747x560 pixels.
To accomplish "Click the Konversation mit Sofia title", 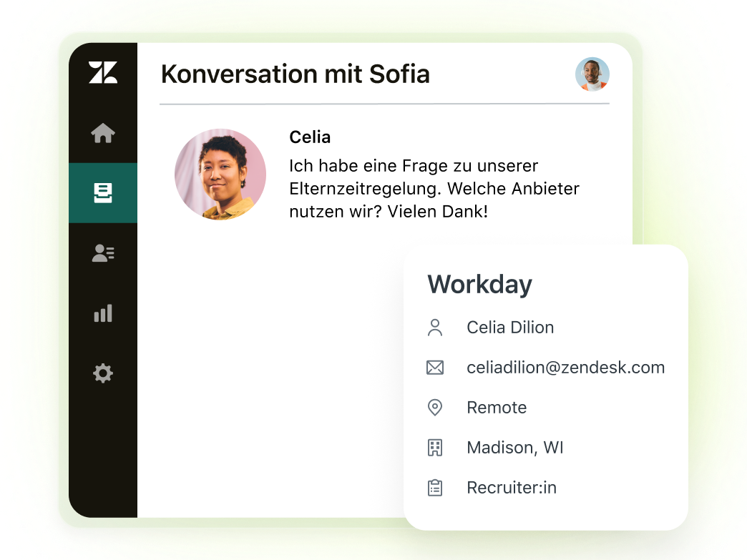I will click(x=296, y=74).
